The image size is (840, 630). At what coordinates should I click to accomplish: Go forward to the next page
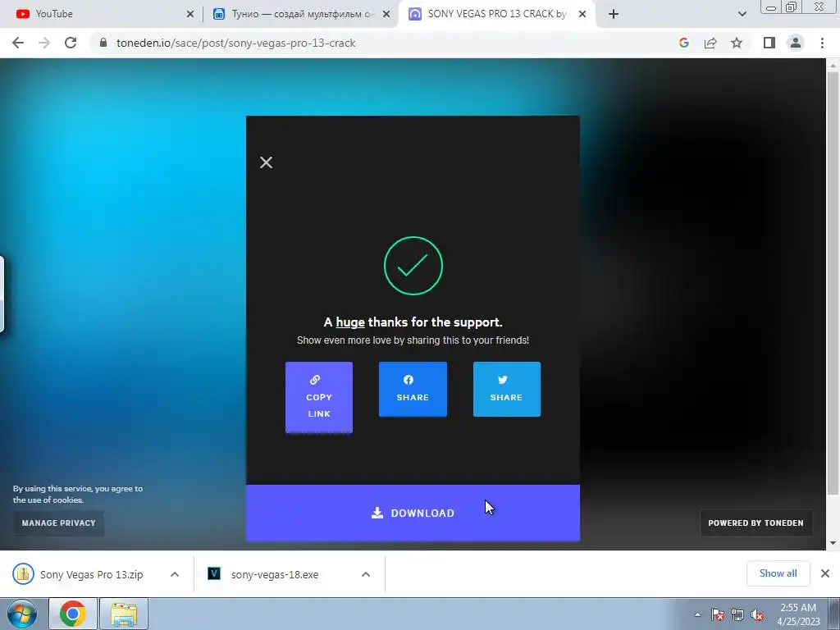coord(44,43)
